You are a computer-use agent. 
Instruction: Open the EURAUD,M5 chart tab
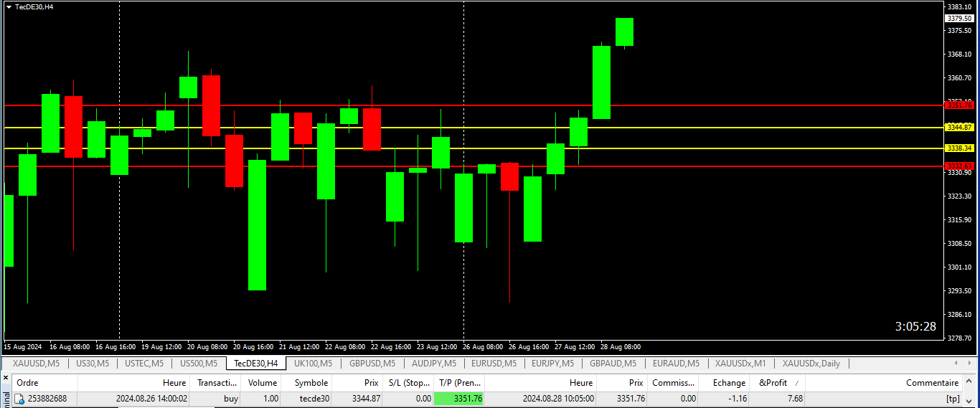coord(676,364)
